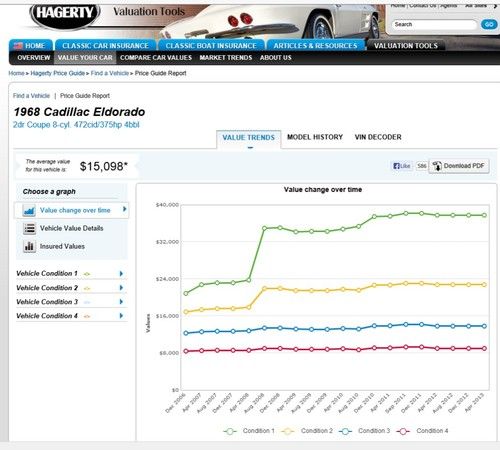Click the Find a Vehicle breadcrumb link

pos(110,73)
